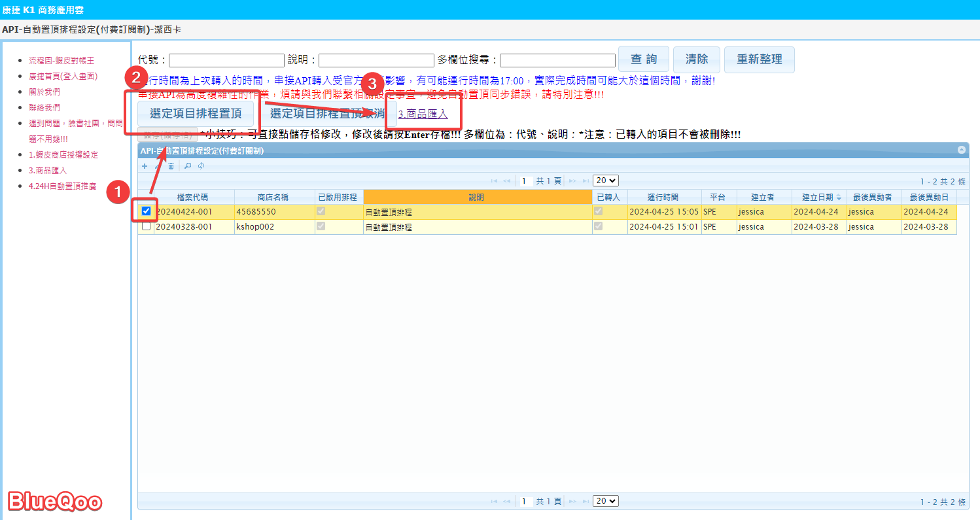Viewport: 980px width, 520px height.
Task: Click previous page icon in bottom pager
Action: coord(507,502)
